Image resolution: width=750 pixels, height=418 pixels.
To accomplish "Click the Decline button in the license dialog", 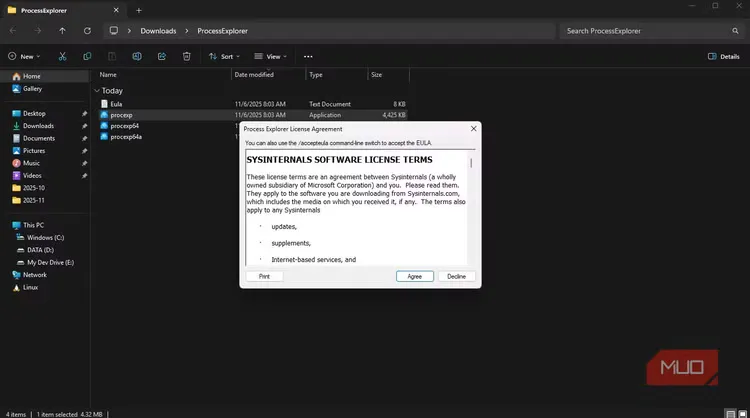I will (456, 276).
